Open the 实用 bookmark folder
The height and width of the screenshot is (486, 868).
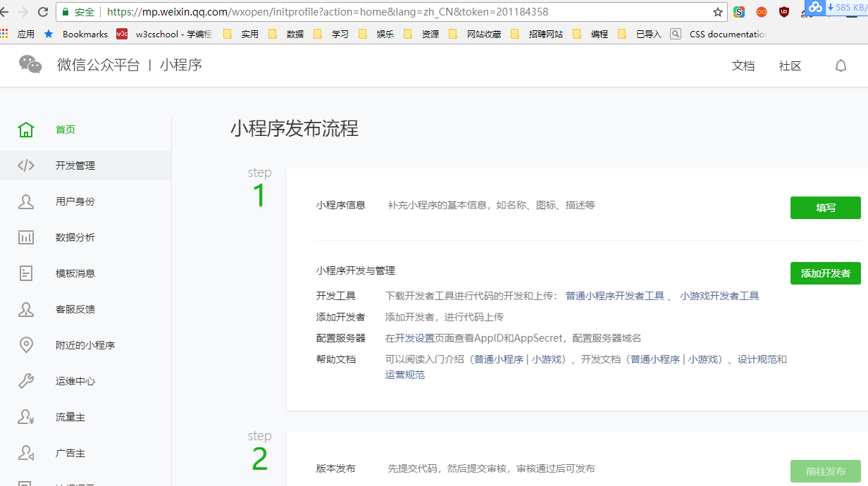[x=241, y=34]
